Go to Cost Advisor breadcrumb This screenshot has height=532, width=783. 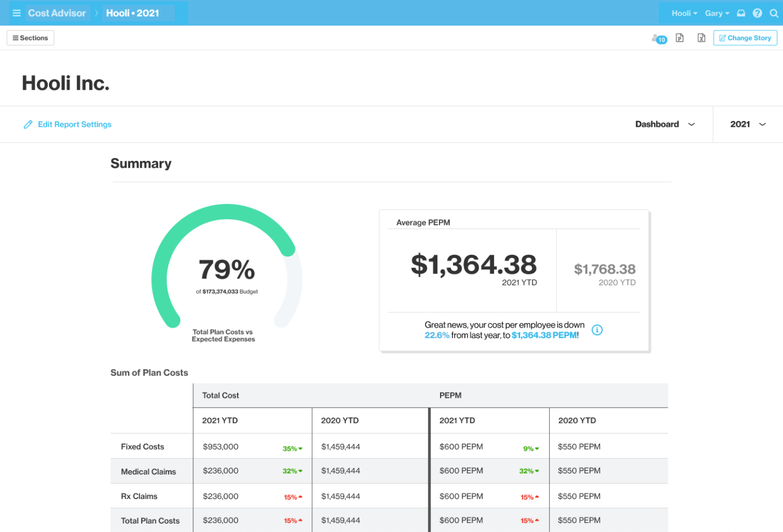click(x=57, y=13)
